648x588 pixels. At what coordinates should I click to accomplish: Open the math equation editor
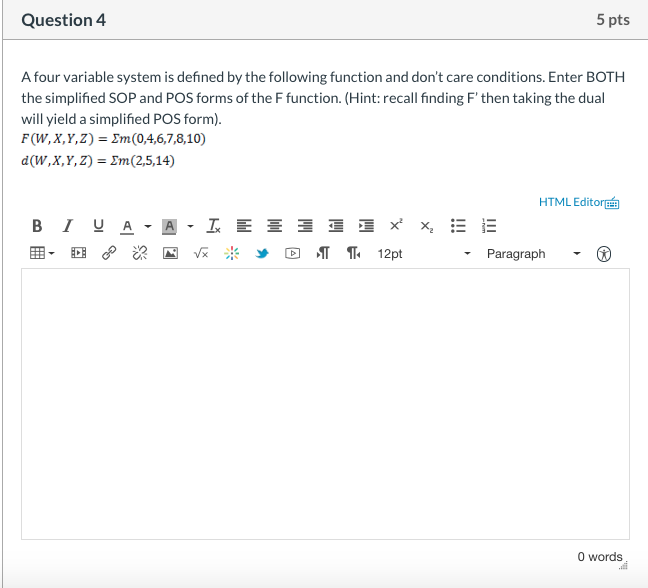[201, 253]
